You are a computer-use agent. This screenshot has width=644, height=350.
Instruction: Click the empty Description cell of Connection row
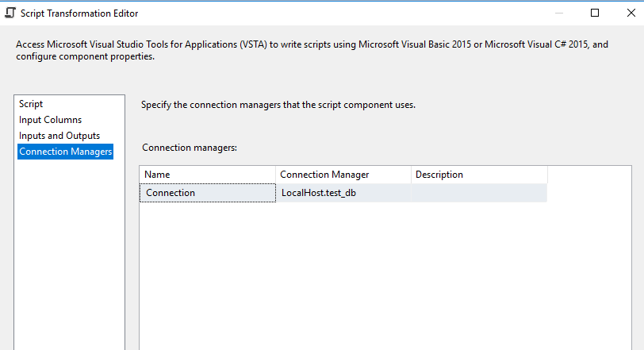pyautogui.click(x=478, y=193)
